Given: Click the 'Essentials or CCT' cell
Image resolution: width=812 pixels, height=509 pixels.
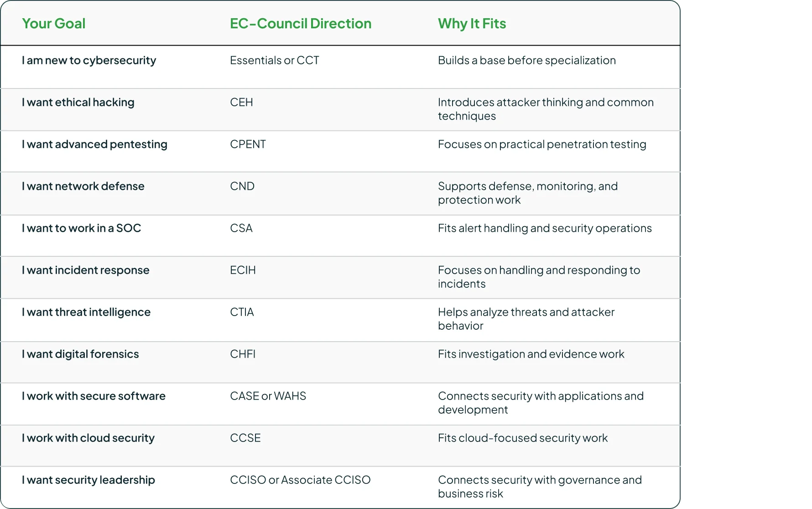Looking at the screenshot, I should (x=275, y=60).
